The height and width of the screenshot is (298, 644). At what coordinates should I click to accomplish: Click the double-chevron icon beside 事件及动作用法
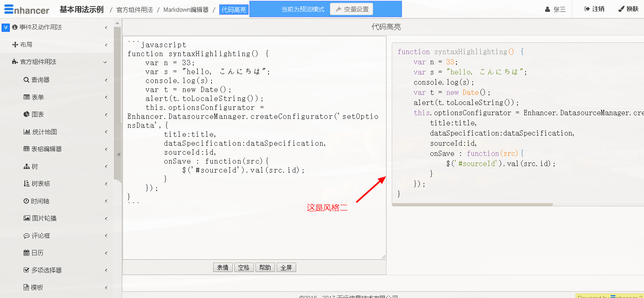(x=6, y=27)
